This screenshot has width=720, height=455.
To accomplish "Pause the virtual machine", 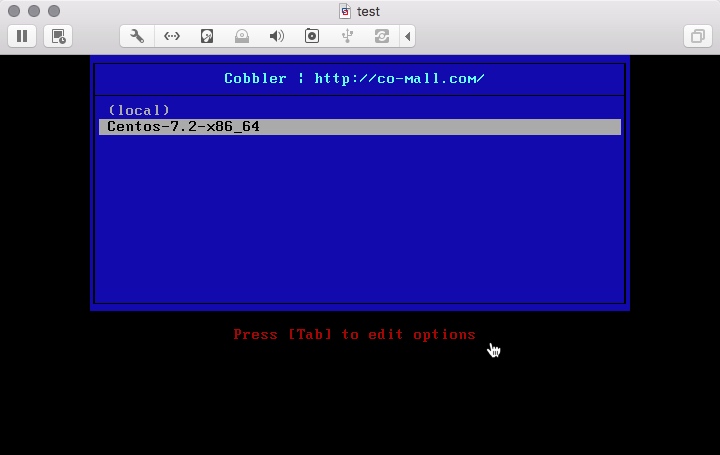I will pyautogui.click(x=22, y=36).
